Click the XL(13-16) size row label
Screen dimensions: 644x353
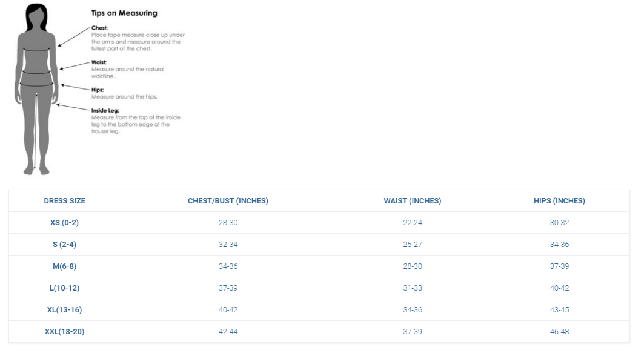[x=64, y=309]
